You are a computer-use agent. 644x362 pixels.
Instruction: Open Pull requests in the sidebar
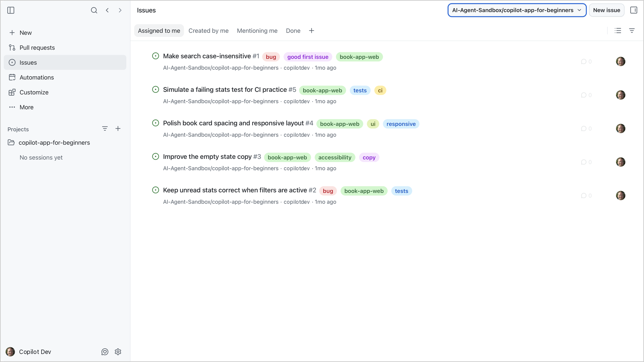(x=65, y=48)
